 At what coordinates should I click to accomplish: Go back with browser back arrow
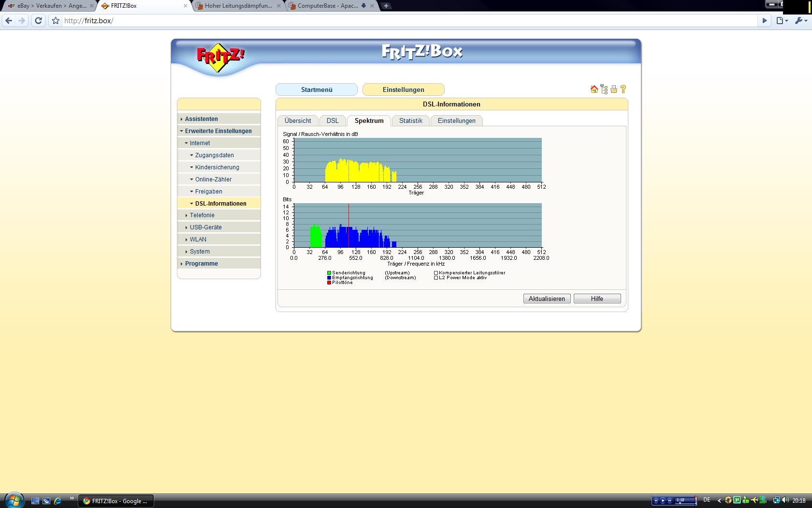coord(8,21)
